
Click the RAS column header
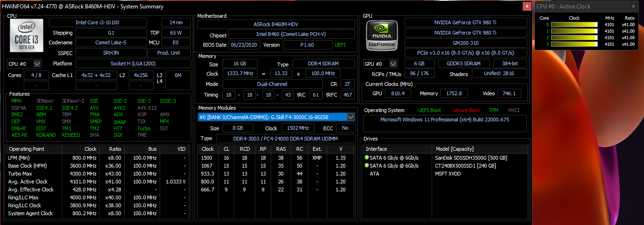click(281, 149)
